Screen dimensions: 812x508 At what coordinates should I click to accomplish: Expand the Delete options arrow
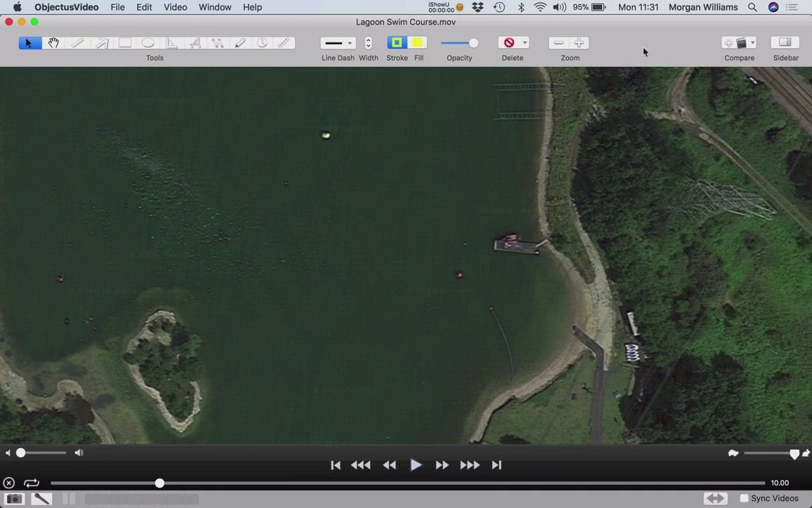pos(524,43)
